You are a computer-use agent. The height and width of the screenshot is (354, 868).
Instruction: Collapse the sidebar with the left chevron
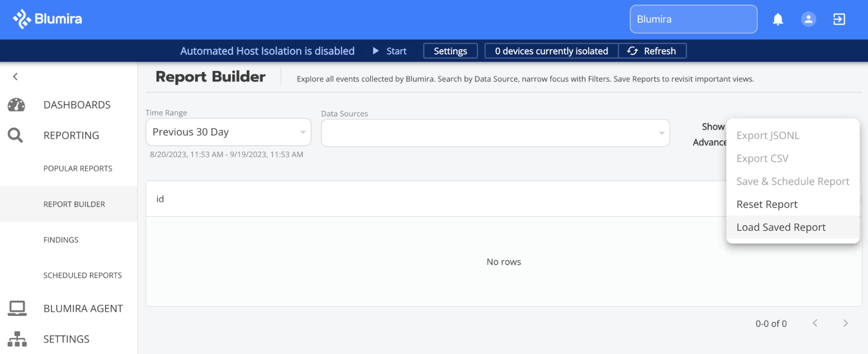tap(15, 77)
